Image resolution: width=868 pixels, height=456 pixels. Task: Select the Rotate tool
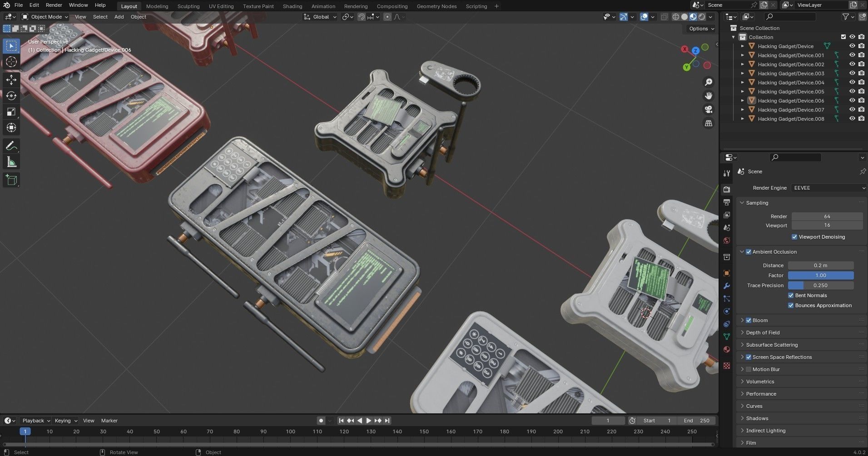11,96
